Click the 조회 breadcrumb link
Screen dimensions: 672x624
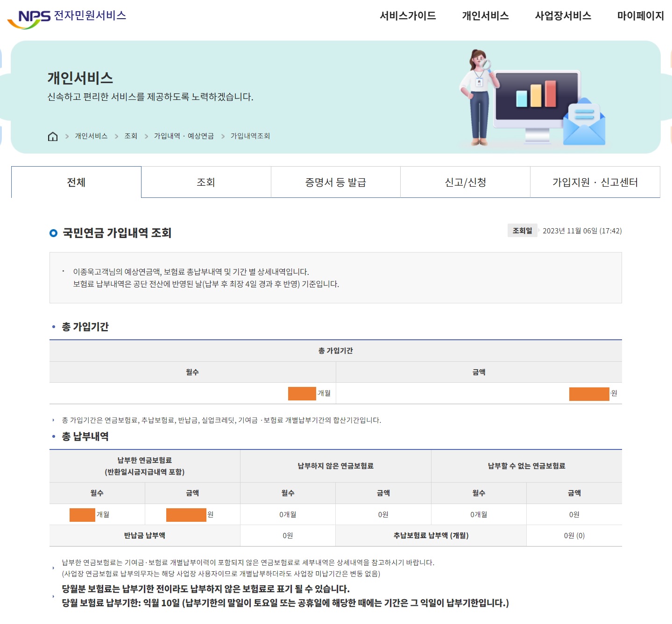130,136
